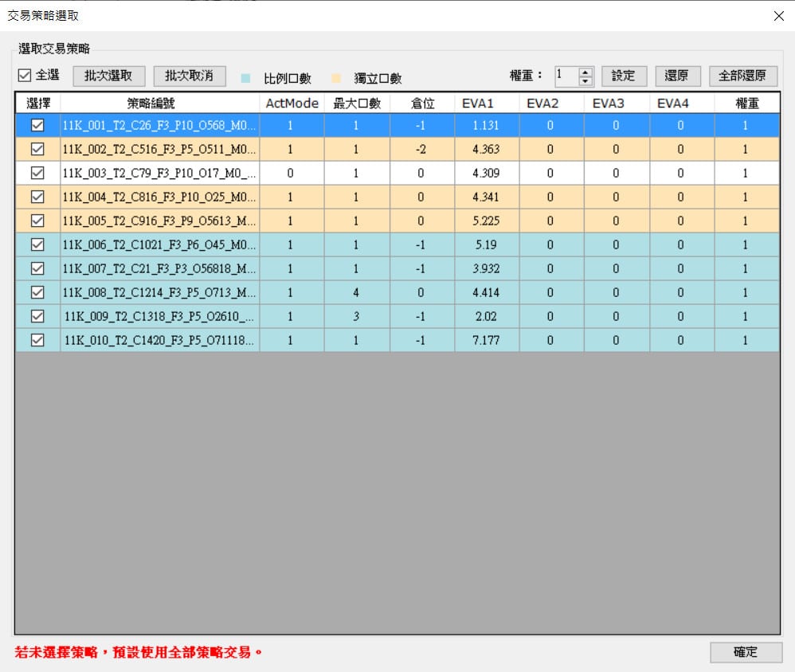795x672 pixels.
Task: Click EVA1 value 5.225
Action: [x=486, y=221]
